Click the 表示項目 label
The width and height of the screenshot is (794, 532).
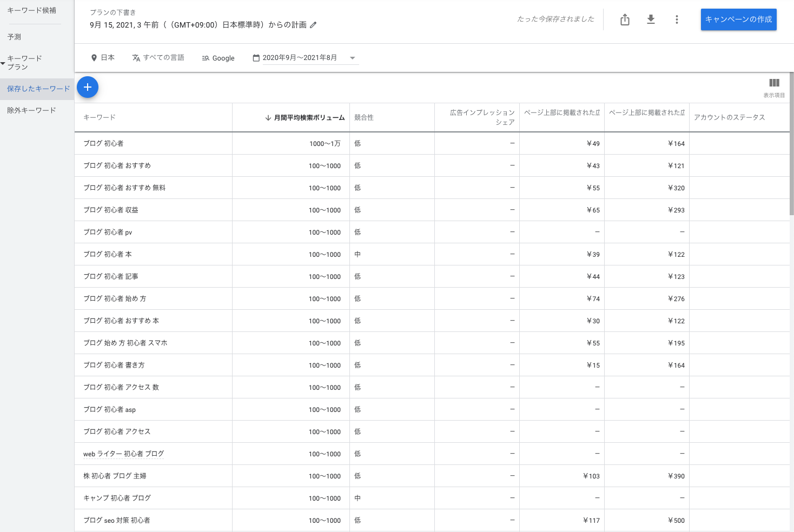[x=774, y=95]
